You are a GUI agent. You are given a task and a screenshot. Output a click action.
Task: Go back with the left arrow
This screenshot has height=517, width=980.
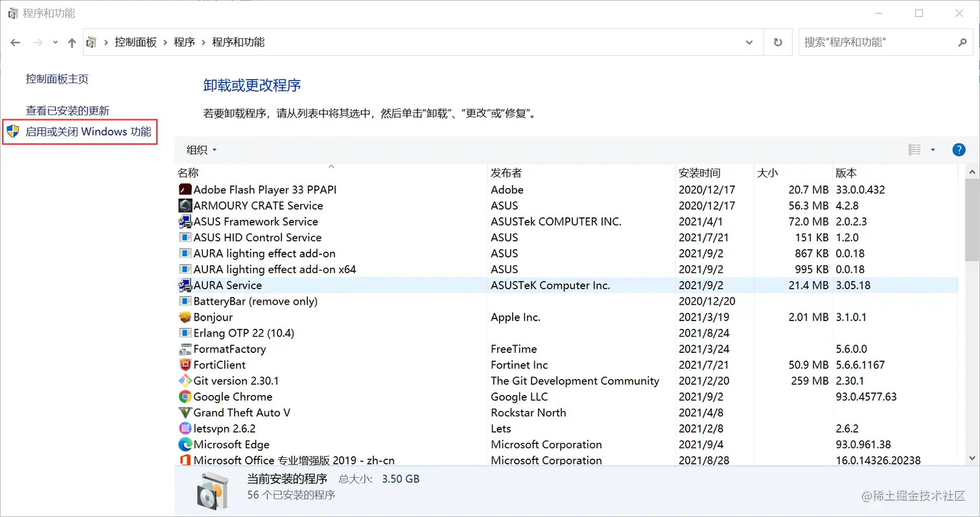[x=16, y=42]
